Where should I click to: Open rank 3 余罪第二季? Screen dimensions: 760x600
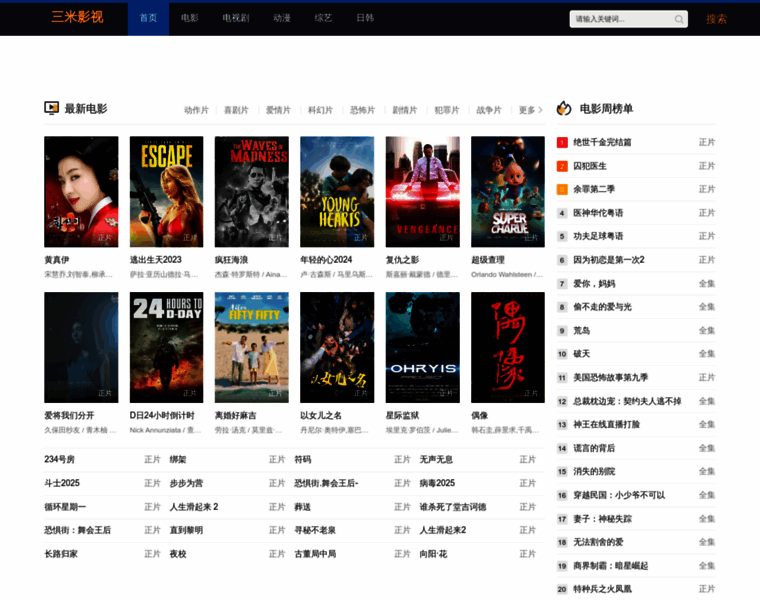(x=594, y=189)
